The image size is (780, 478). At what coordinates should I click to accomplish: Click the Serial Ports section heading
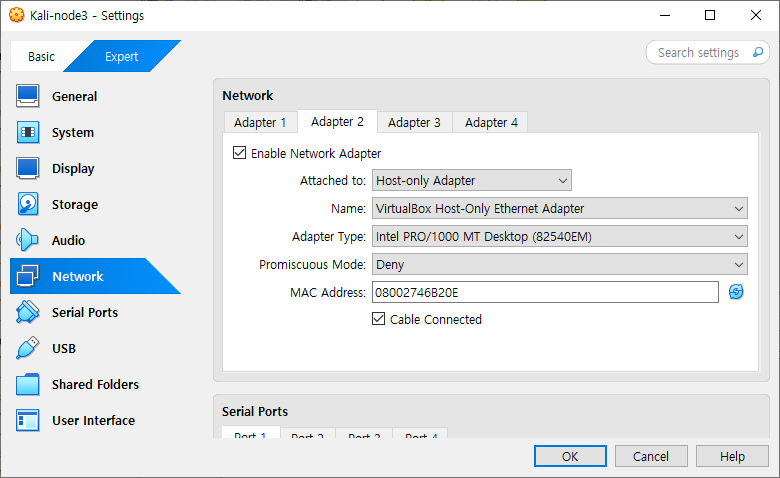coord(255,411)
